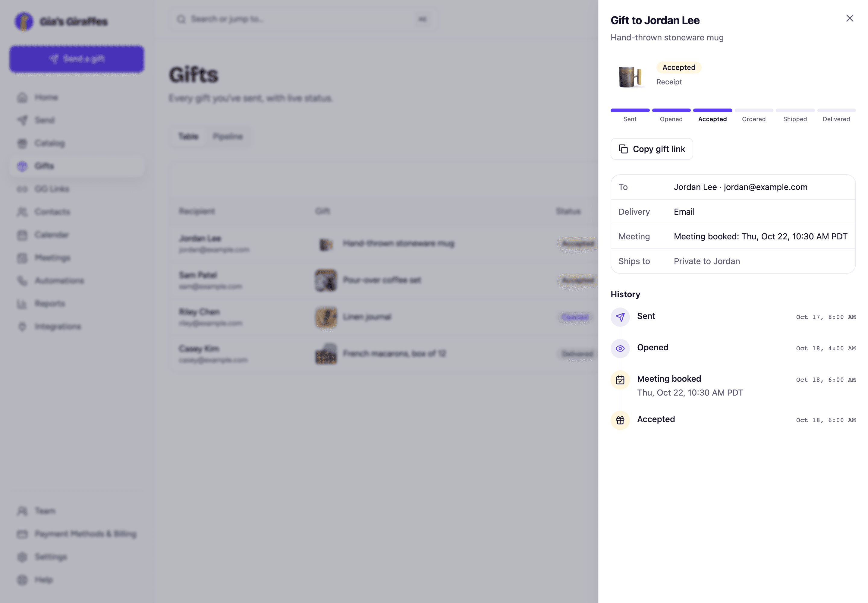Screen dimensions: 868x603
Task: Close the Gift to Jordan Lee panel
Action: [850, 18]
